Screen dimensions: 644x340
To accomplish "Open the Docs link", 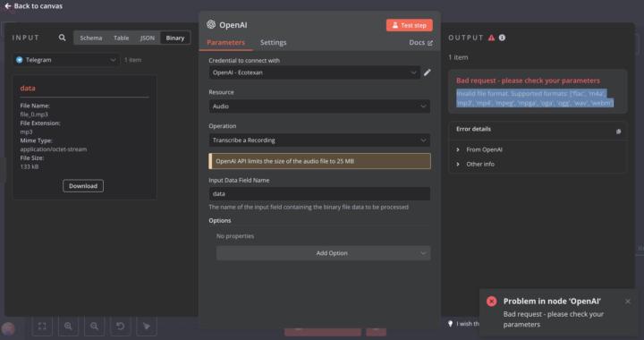I will click(420, 43).
